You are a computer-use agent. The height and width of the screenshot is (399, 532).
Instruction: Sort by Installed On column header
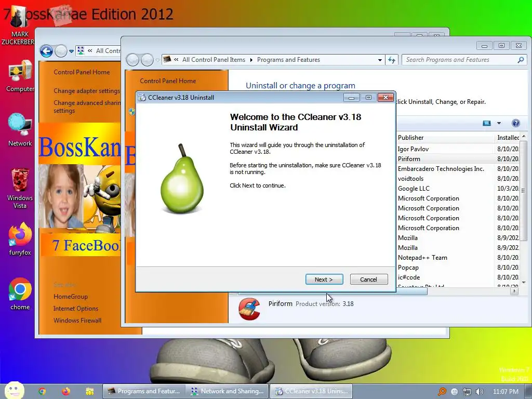click(508, 137)
